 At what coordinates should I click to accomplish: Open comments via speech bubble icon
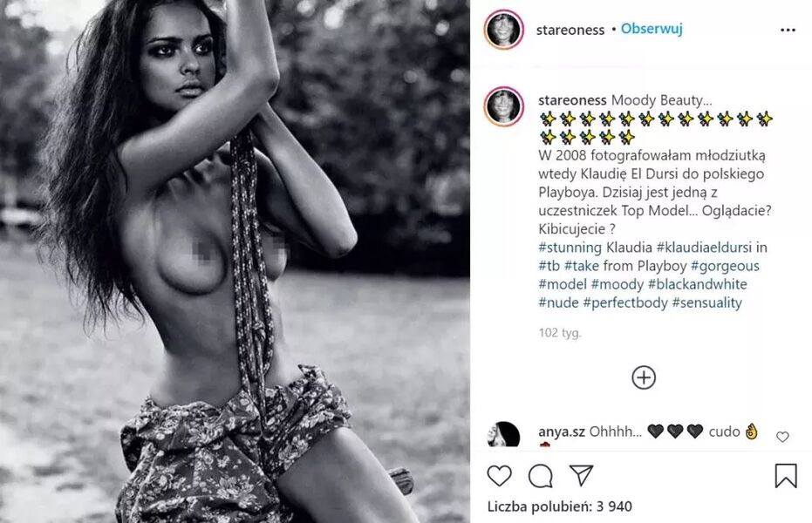[540, 477]
